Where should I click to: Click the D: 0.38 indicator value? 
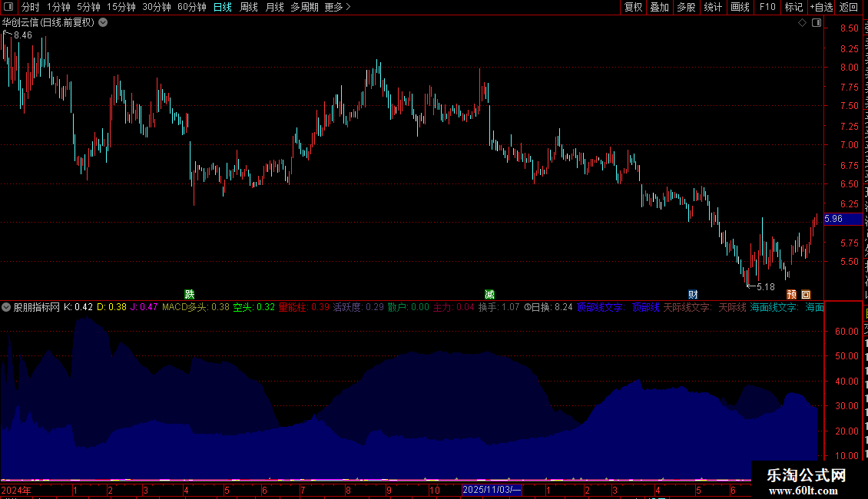(111, 307)
